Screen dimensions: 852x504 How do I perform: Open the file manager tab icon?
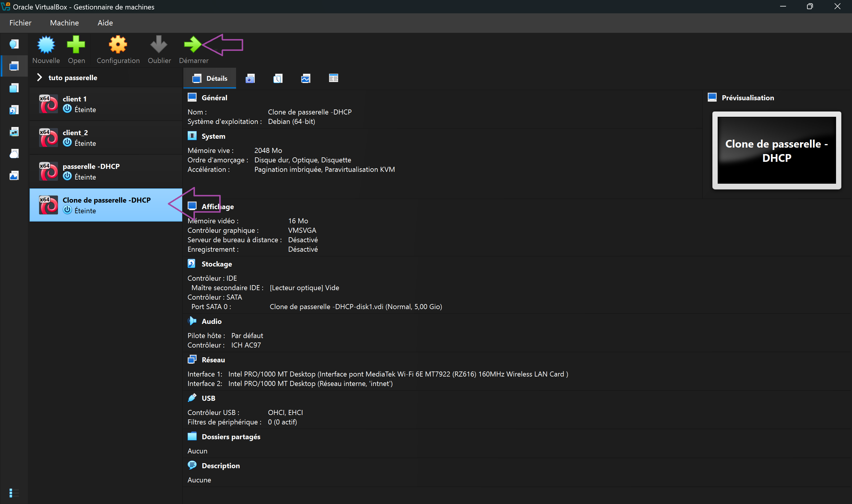point(333,78)
